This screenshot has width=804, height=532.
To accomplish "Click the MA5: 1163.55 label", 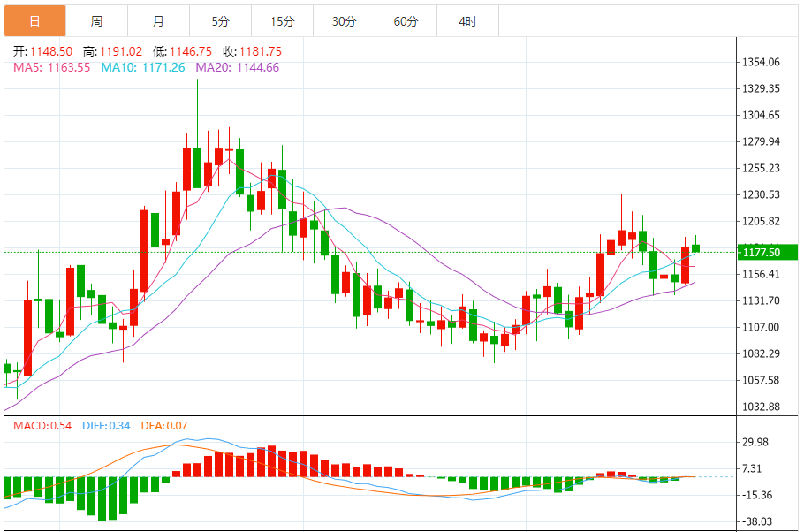I will 52,67.
